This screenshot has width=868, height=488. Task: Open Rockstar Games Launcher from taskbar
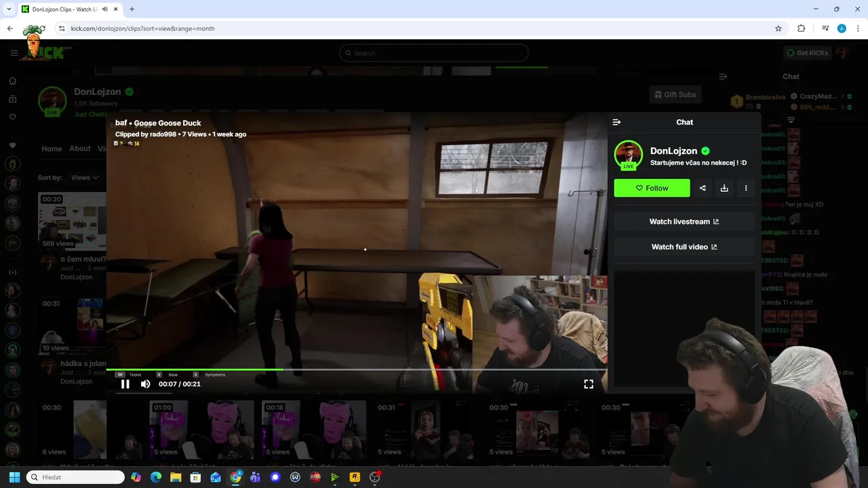pyautogui.click(x=355, y=477)
